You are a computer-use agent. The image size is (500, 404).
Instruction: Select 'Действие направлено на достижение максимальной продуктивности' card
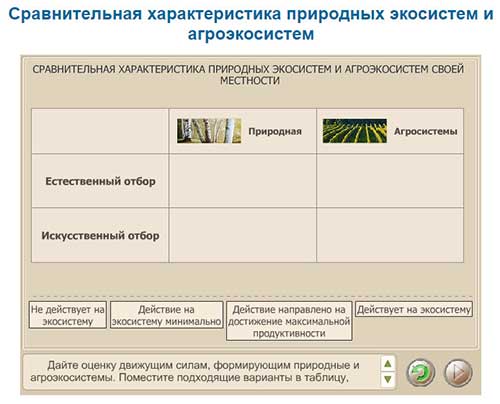(x=289, y=321)
